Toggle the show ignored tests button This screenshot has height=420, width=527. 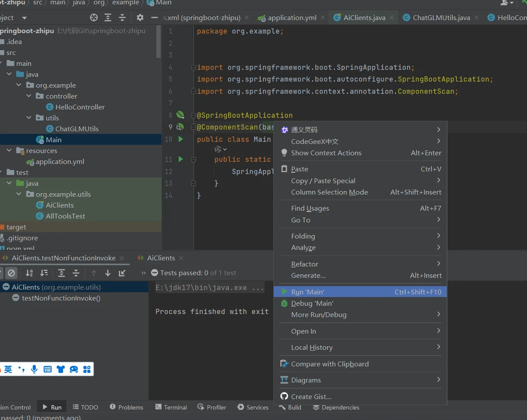[11, 273]
